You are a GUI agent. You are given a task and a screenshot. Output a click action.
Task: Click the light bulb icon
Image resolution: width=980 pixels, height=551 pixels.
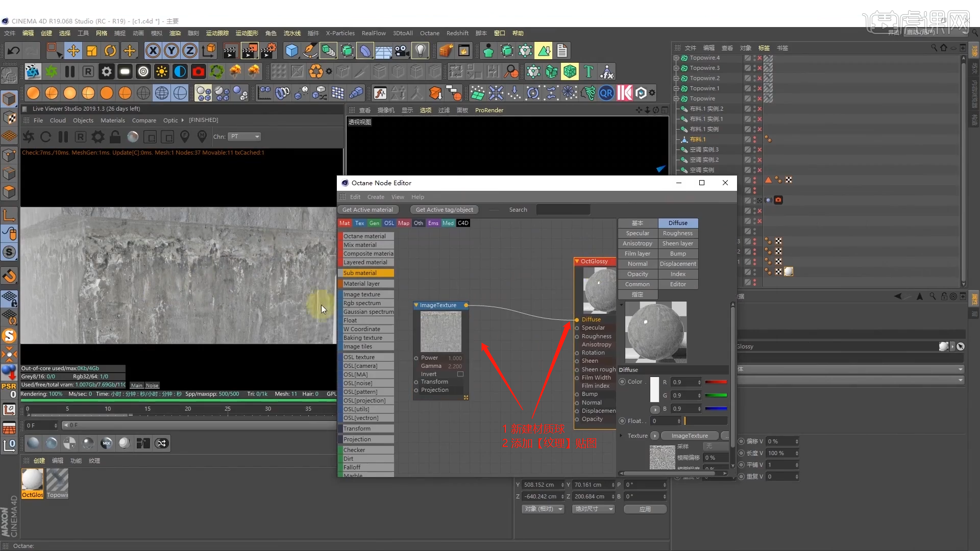(x=420, y=51)
